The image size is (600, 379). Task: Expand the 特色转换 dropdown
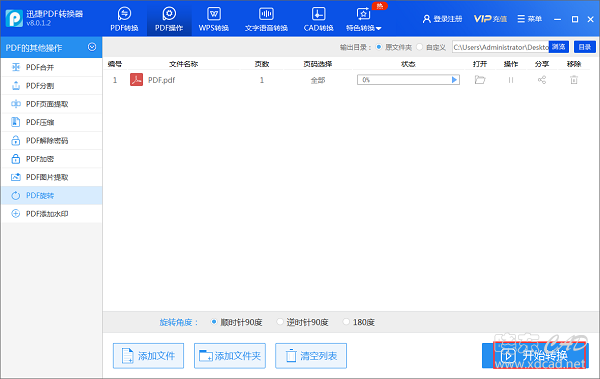[364, 19]
